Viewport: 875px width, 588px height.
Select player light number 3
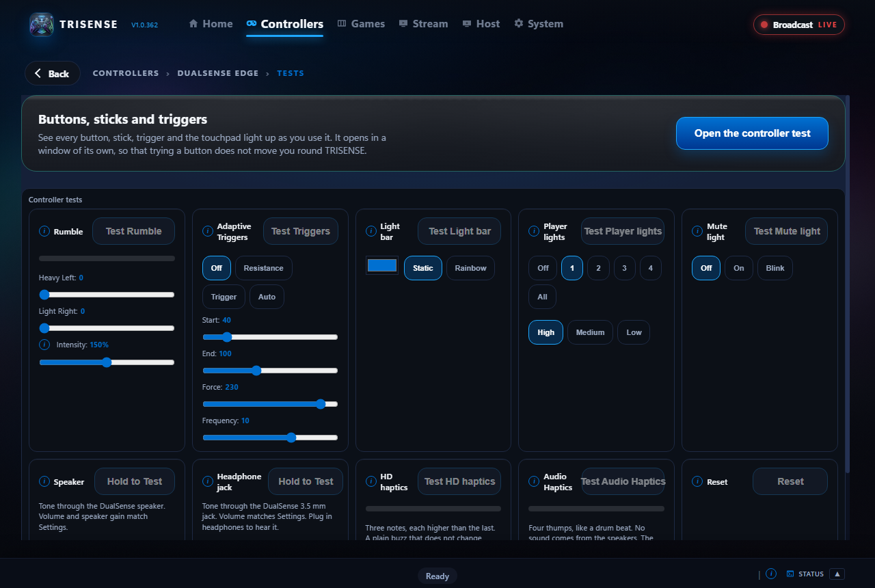[x=624, y=268]
